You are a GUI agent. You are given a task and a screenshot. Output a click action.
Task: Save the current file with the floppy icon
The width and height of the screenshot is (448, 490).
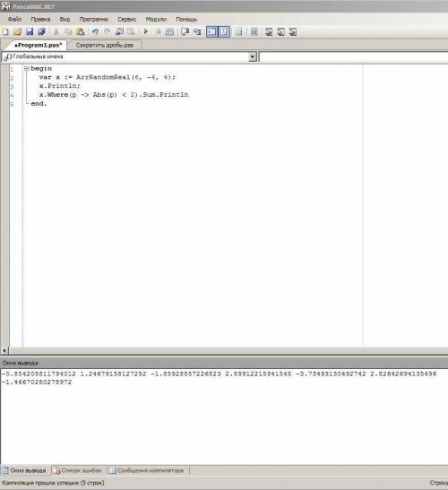(30, 32)
